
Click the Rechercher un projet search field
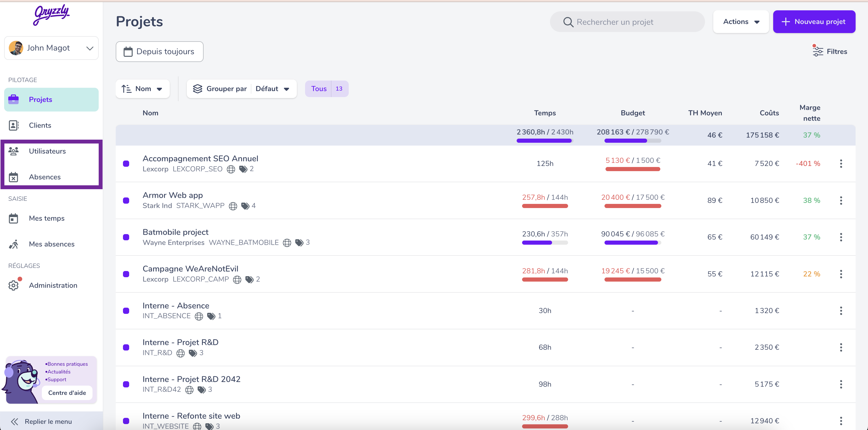(627, 22)
